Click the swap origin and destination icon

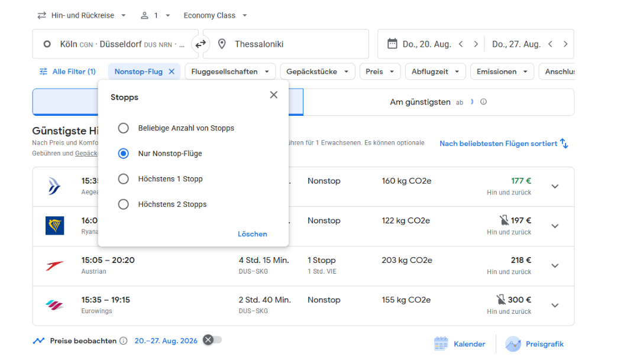point(201,44)
